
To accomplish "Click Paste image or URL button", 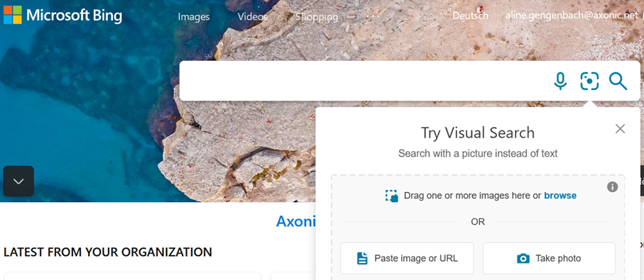I will click(x=407, y=258).
